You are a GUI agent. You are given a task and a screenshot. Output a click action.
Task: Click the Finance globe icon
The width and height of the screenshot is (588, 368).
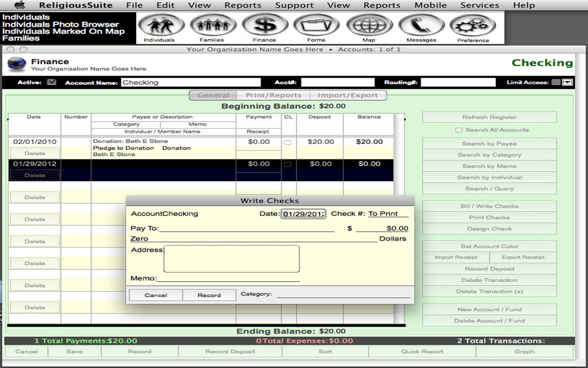pyautogui.click(x=17, y=65)
